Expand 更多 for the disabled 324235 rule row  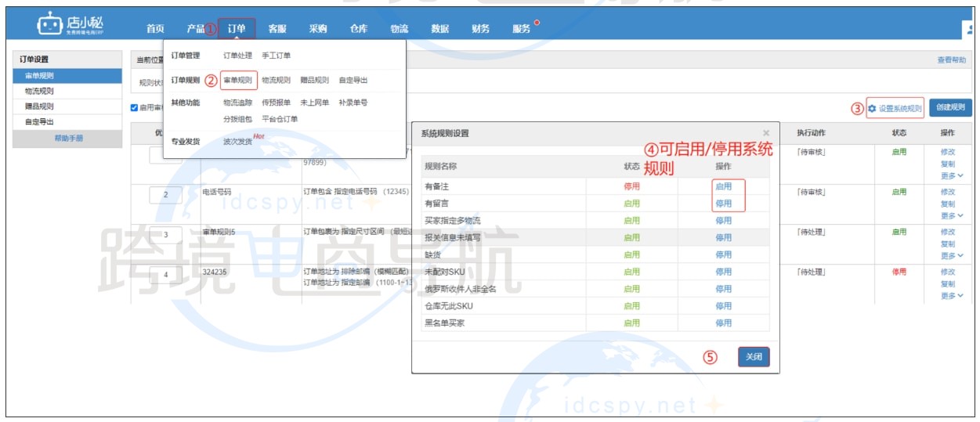click(952, 296)
